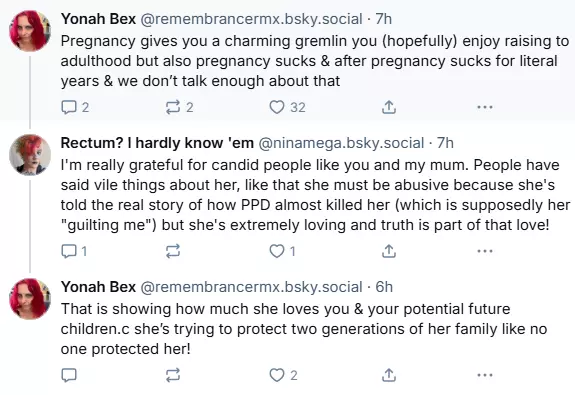Reply to the last Yonah Bex post
The width and height of the screenshot is (575, 395).
69,375
